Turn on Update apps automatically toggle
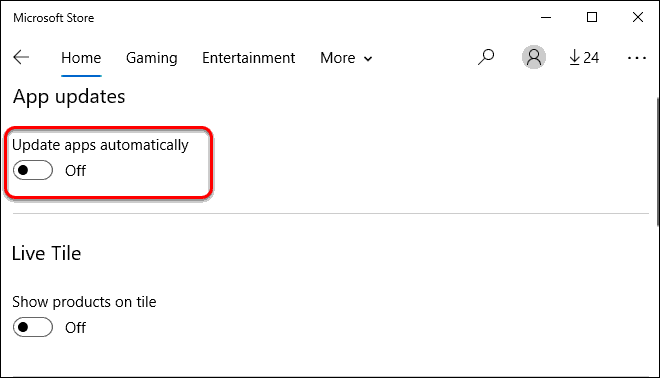Image resolution: width=660 pixels, height=378 pixels. tap(33, 170)
